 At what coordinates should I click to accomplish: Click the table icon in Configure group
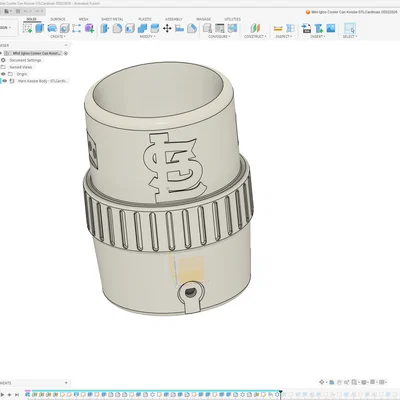coord(220,28)
